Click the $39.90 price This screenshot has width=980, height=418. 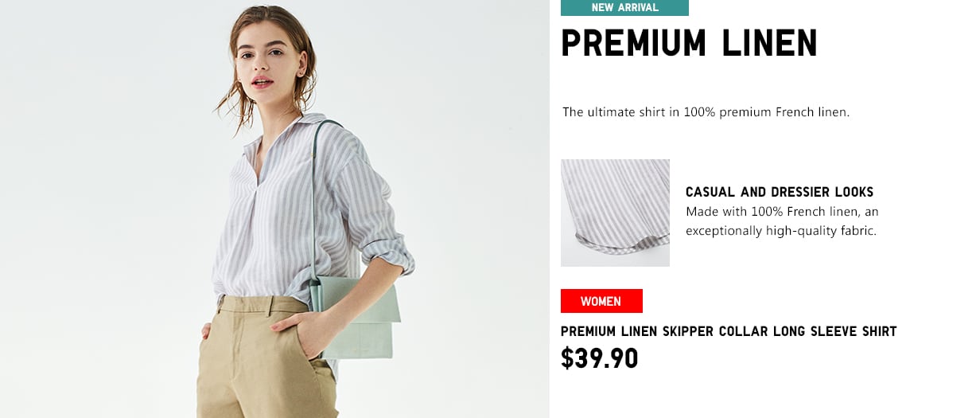pos(599,358)
